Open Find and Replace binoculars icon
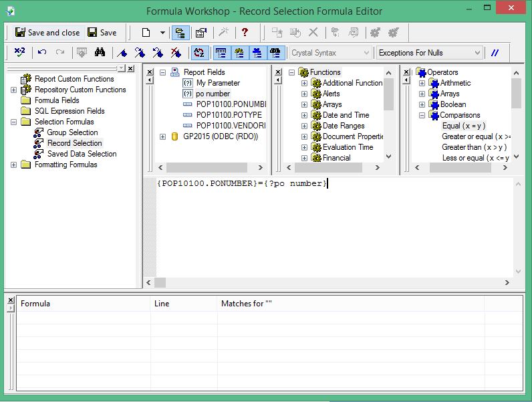Viewport: 532px width, 402px height. point(100,52)
